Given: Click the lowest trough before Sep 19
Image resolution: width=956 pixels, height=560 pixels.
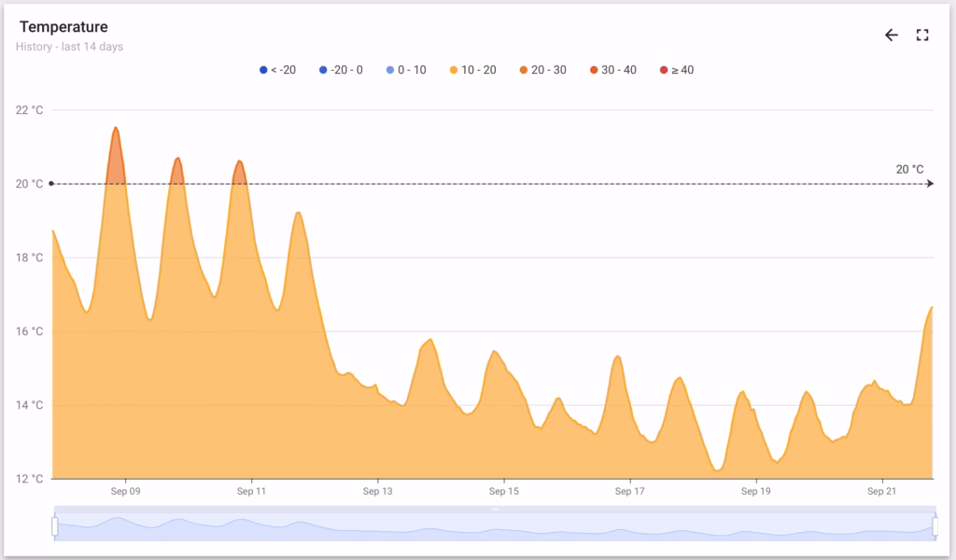Looking at the screenshot, I should [717, 469].
